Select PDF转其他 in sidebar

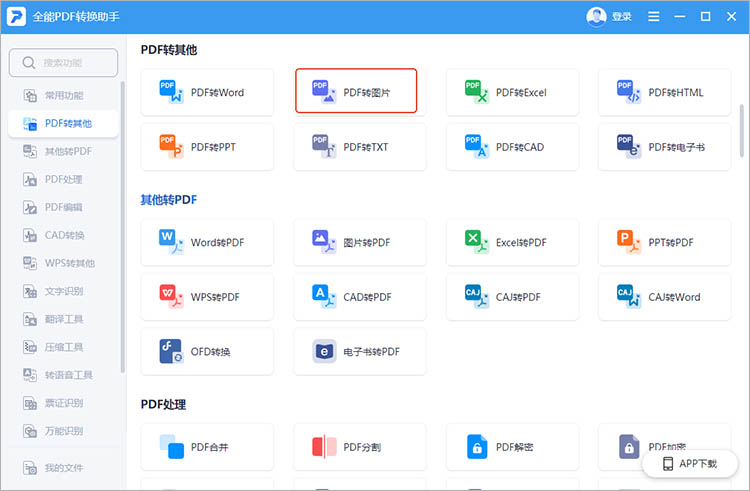pos(63,123)
